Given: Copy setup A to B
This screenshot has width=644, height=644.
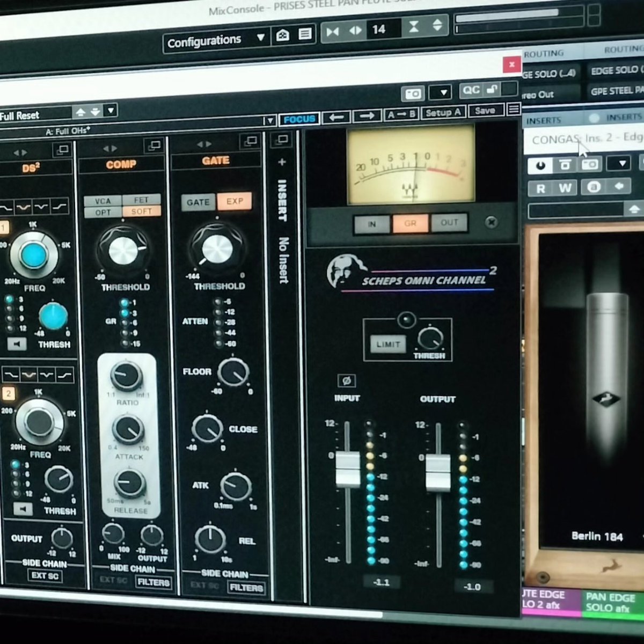Looking at the screenshot, I should coord(401,114).
